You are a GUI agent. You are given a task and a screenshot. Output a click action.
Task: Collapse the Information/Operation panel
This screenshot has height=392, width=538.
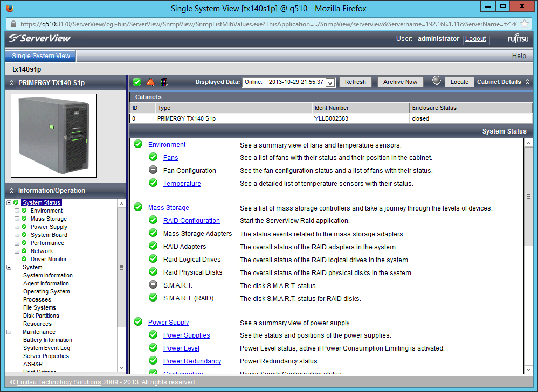pyautogui.click(x=12, y=191)
